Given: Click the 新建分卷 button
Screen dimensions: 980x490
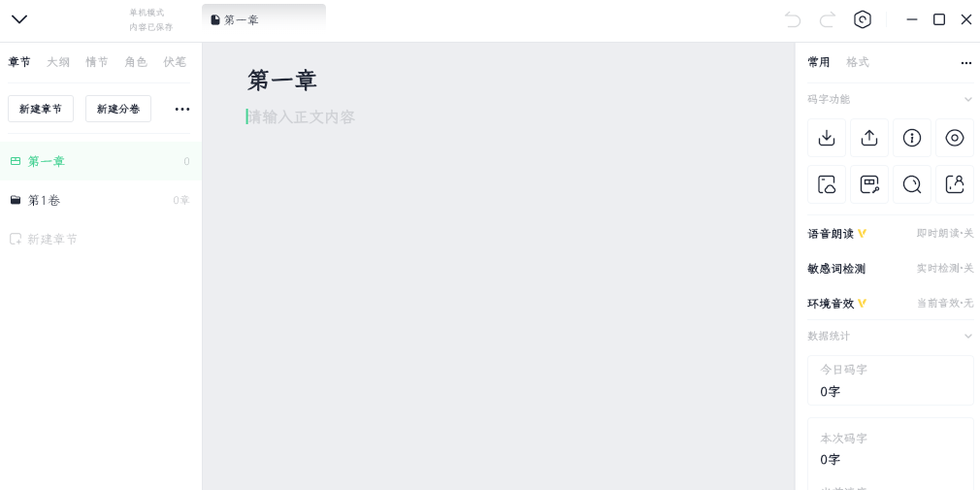Looking at the screenshot, I should [118, 109].
